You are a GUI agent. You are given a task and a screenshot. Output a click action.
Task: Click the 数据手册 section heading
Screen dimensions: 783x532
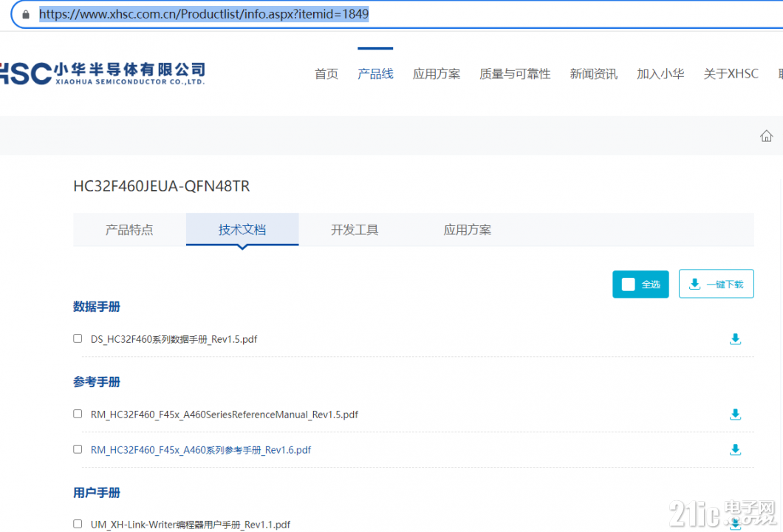pos(96,307)
